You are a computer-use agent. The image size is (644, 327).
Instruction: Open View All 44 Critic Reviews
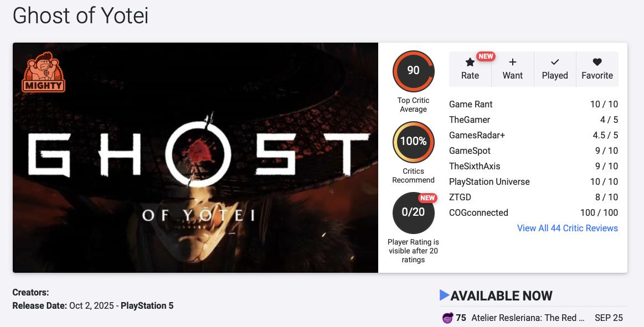(x=567, y=228)
